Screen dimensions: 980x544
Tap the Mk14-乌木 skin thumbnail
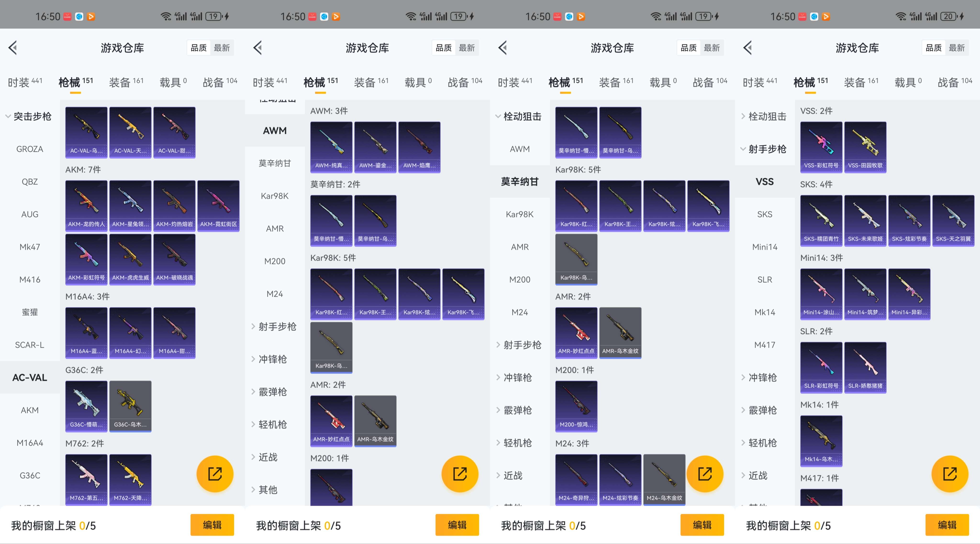point(821,441)
